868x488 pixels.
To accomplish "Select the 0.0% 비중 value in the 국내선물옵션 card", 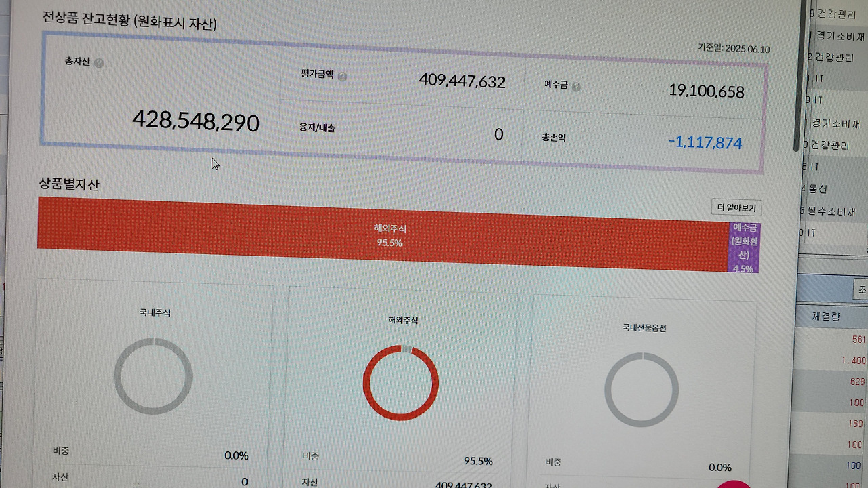I will (720, 467).
